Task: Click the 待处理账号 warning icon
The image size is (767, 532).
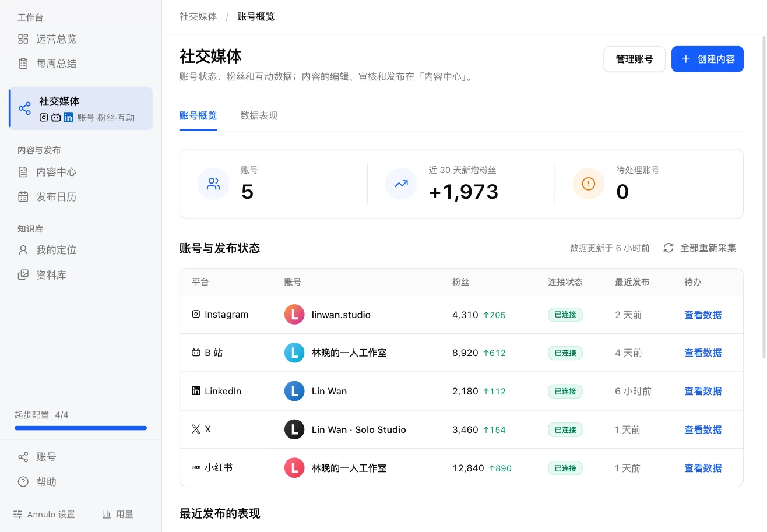Action: tap(589, 184)
